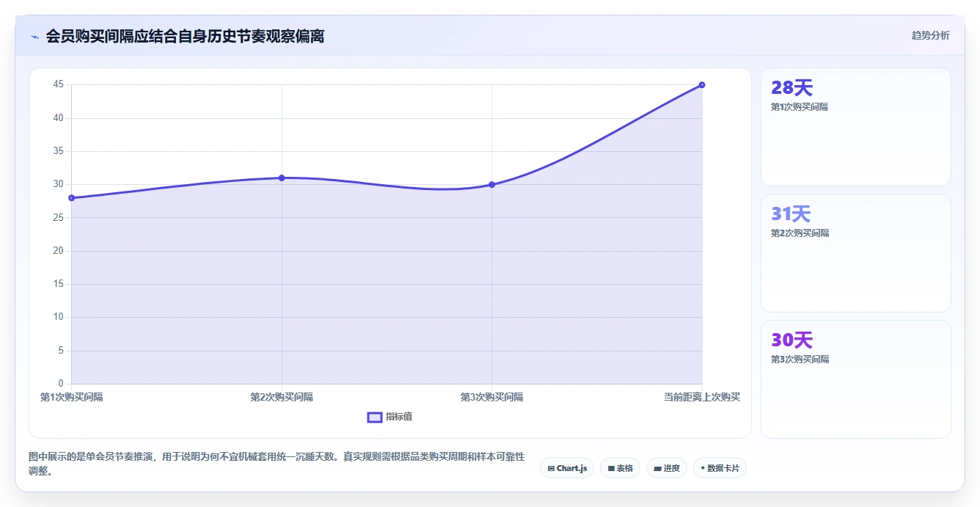980x507 pixels.
Task: Click the chart title 会员购买间隔应结合自身历史节奏观察偏离
Action: click(x=185, y=36)
